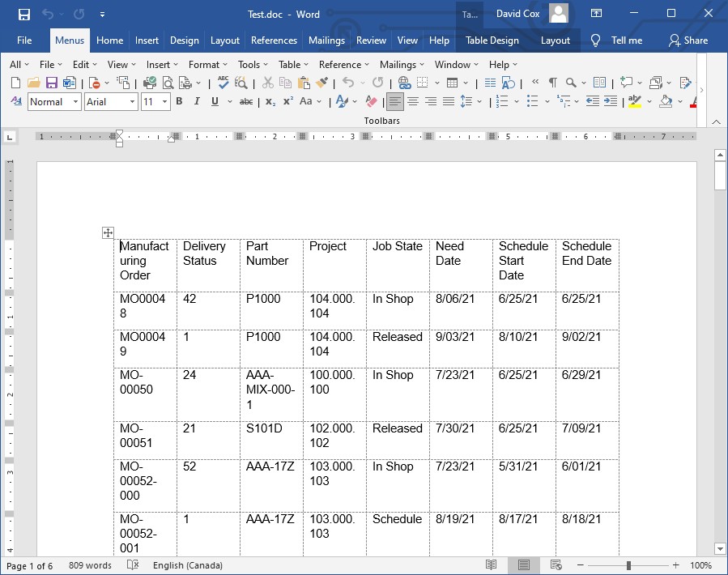
Task: Expand the Format classic menu
Action: pos(207,65)
